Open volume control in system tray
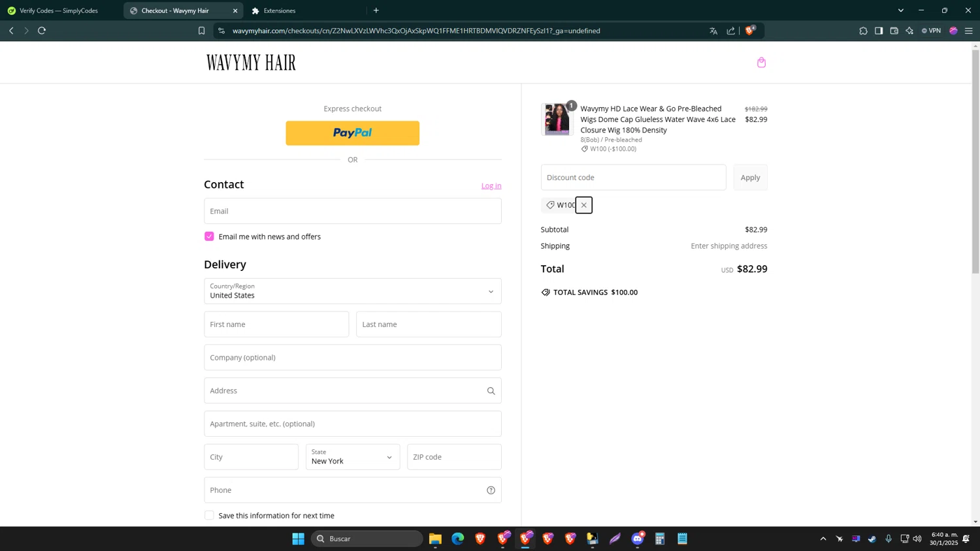This screenshot has height=551, width=980. [x=917, y=539]
